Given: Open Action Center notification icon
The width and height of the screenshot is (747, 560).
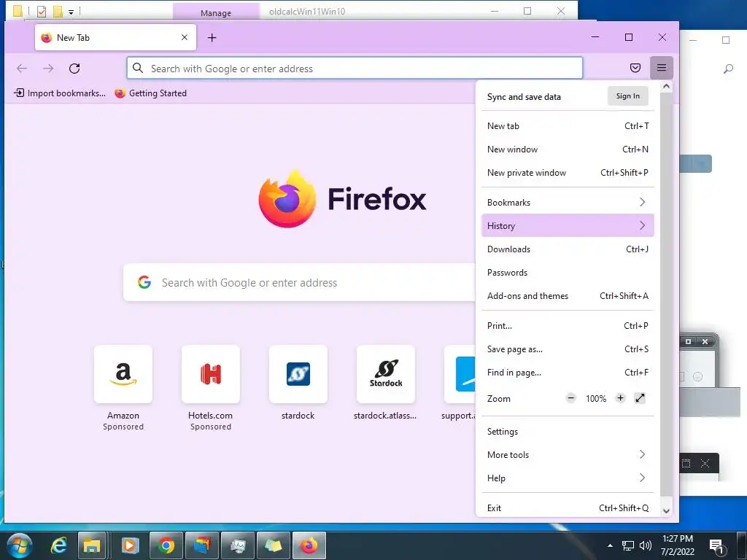Looking at the screenshot, I should point(716,546).
